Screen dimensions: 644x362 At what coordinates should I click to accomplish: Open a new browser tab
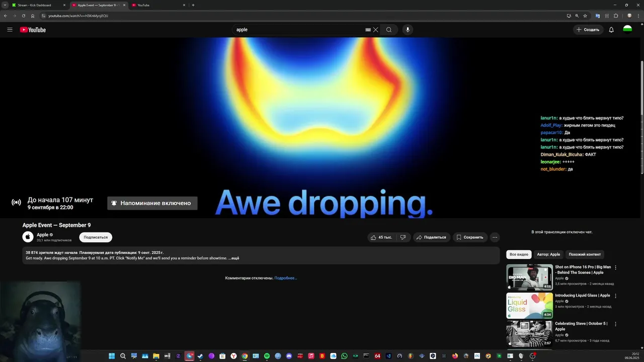point(193,5)
